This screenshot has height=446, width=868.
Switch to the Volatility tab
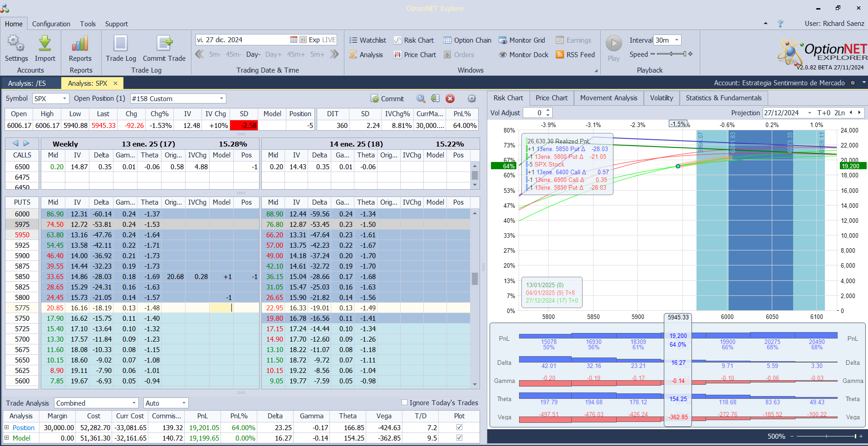coord(662,98)
